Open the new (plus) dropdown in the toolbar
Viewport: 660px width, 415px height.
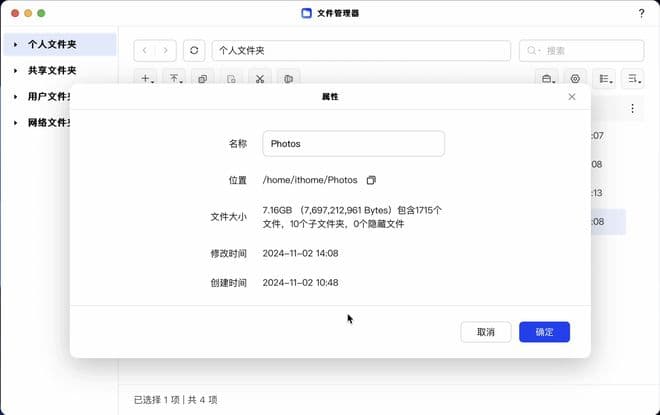pyautogui.click(x=147, y=78)
